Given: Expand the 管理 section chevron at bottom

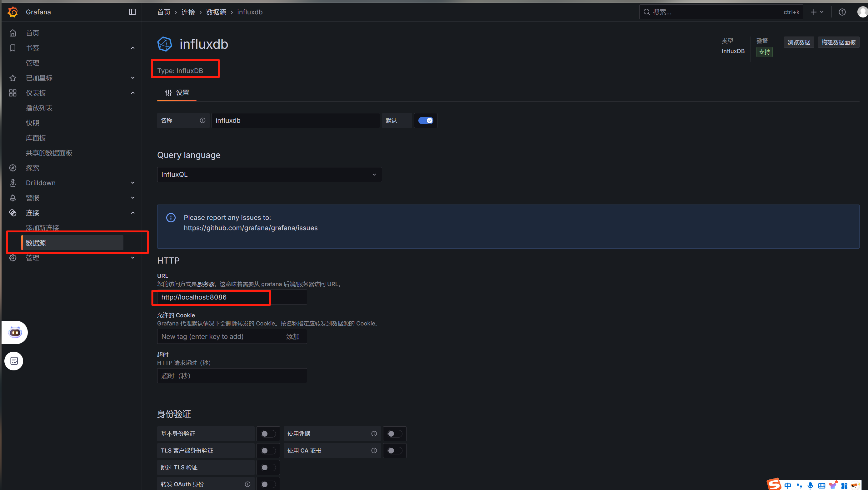Looking at the screenshot, I should pos(133,258).
